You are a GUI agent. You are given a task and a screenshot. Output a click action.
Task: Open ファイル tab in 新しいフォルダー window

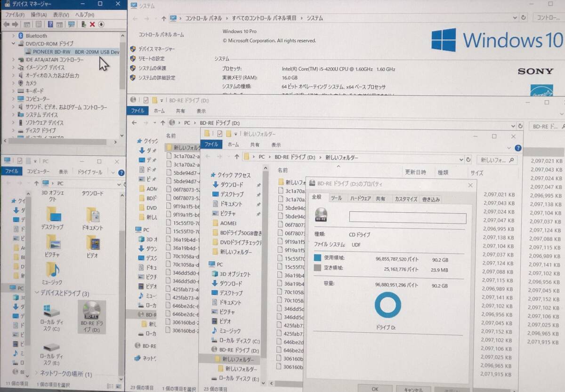[x=211, y=145]
